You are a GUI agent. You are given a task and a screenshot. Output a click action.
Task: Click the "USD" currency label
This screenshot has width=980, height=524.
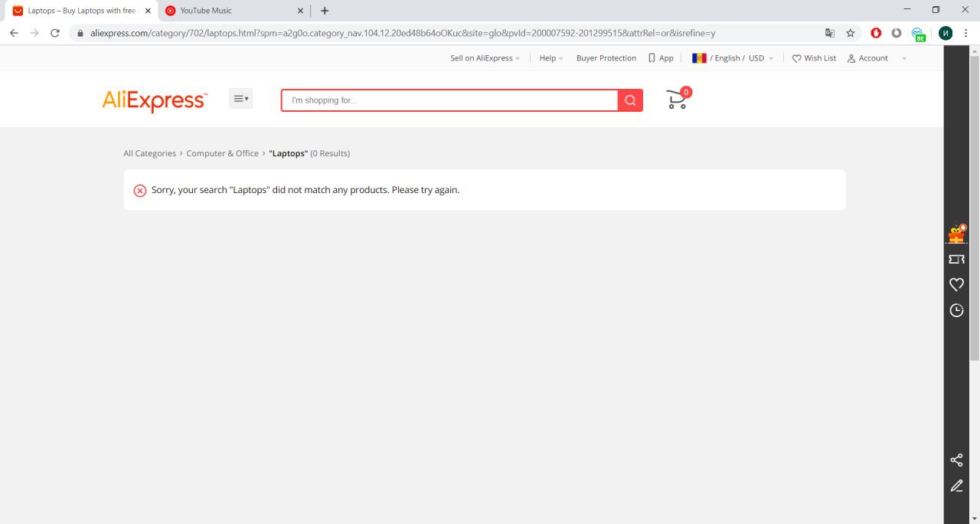pos(756,58)
